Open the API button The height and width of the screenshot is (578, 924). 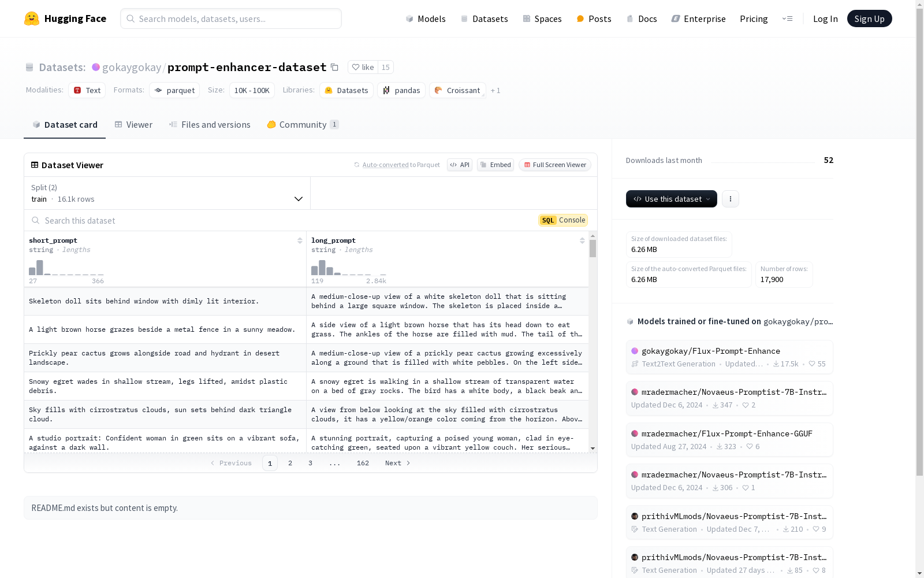(x=460, y=165)
